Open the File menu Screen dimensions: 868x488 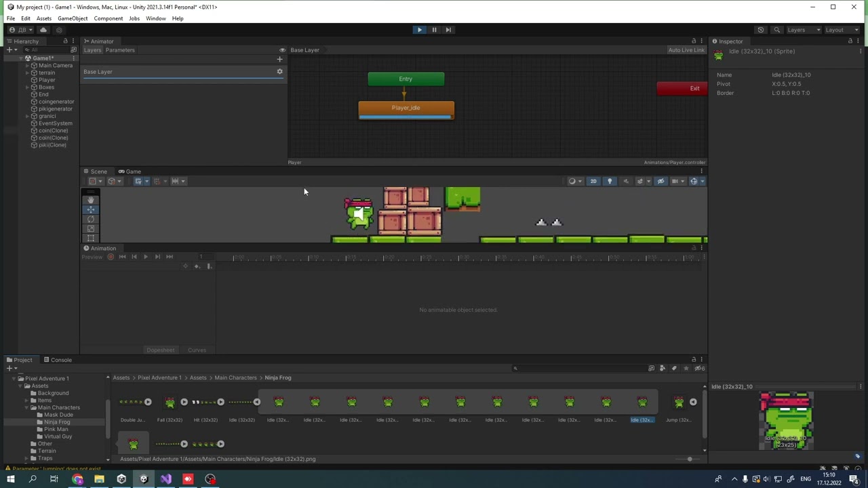click(x=11, y=18)
